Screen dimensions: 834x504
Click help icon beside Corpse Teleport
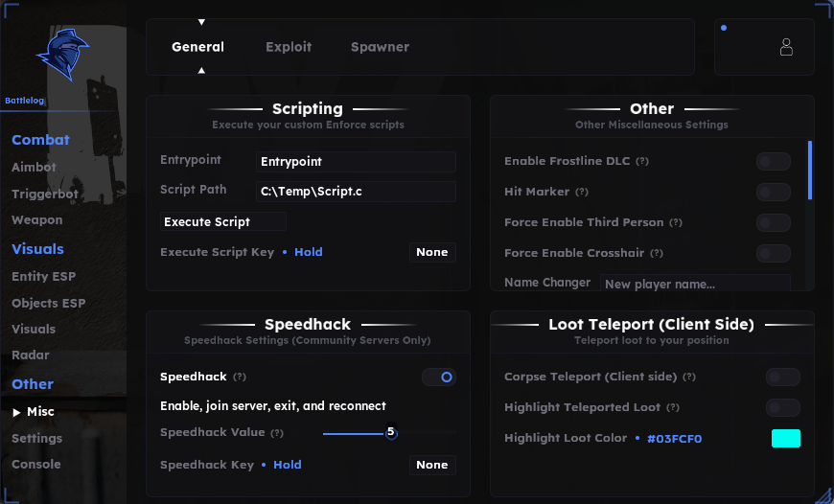(x=689, y=377)
